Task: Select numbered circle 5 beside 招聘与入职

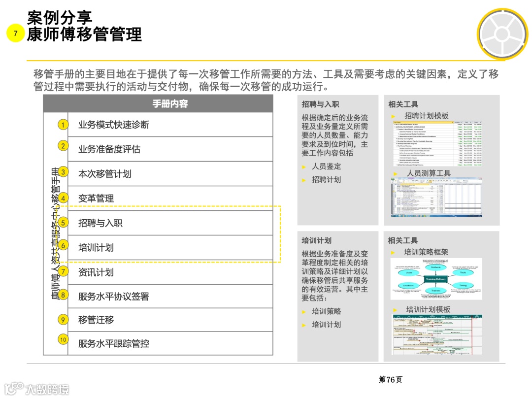Action: tap(63, 223)
